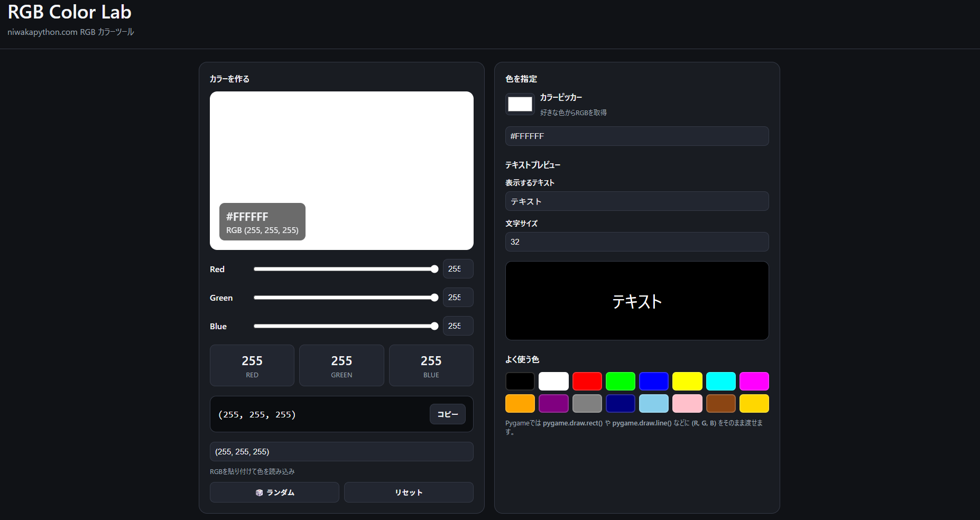Click the テキスト preview on black box

[x=637, y=302]
